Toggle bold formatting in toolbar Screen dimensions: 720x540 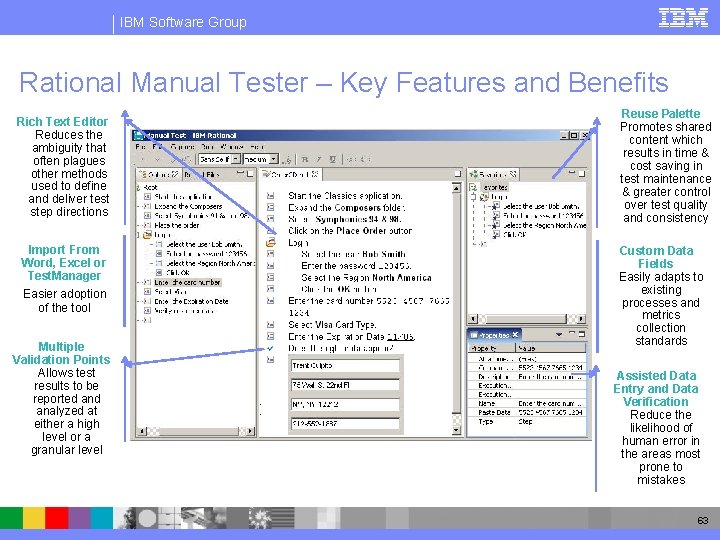click(x=304, y=159)
